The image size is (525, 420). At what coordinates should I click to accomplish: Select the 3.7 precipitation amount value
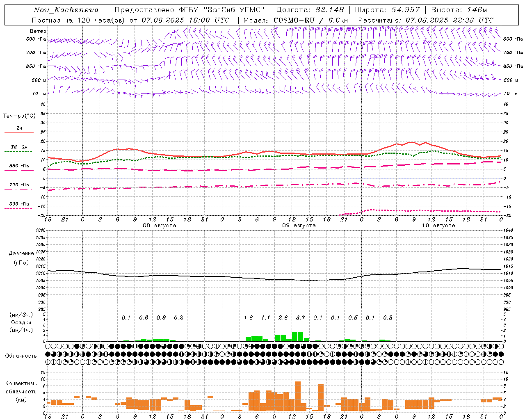point(301,317)
